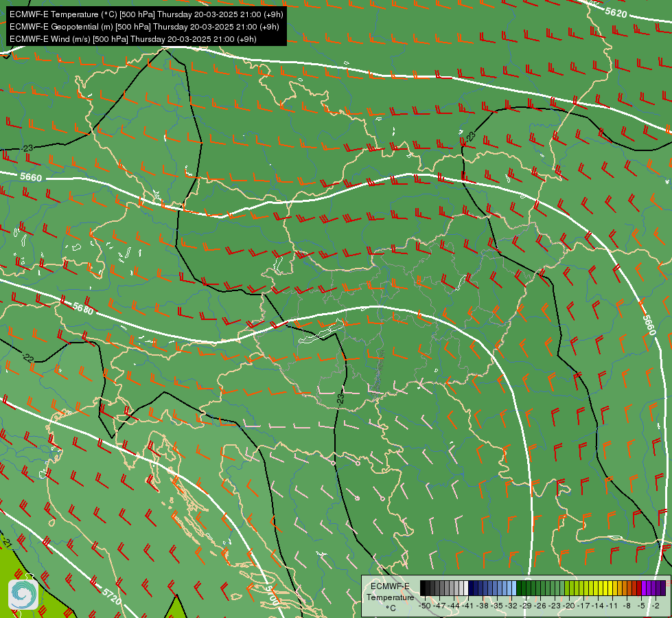
Task: Select the ECMWF-E Temperature 500 hPa title line
Action: click(x=146, y=14)
